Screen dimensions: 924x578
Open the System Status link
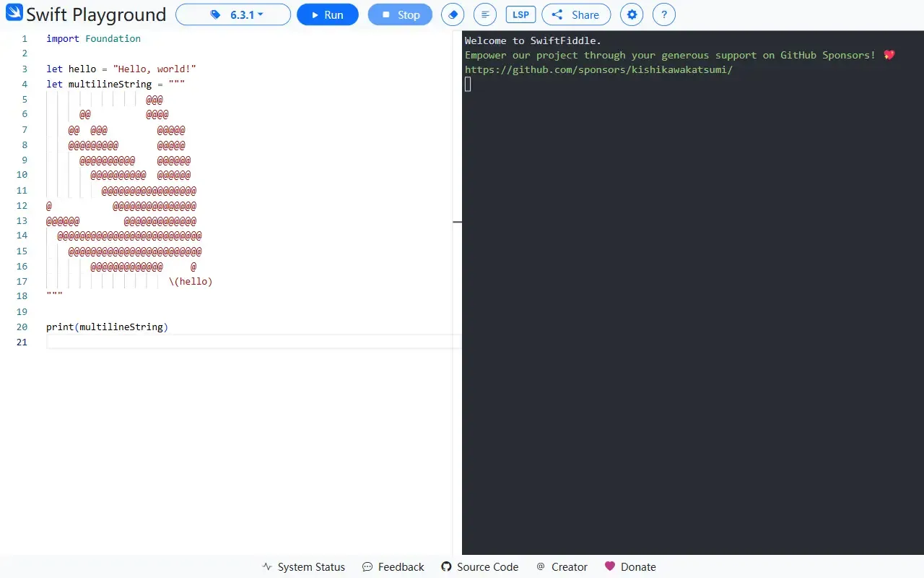pos(303,567)
